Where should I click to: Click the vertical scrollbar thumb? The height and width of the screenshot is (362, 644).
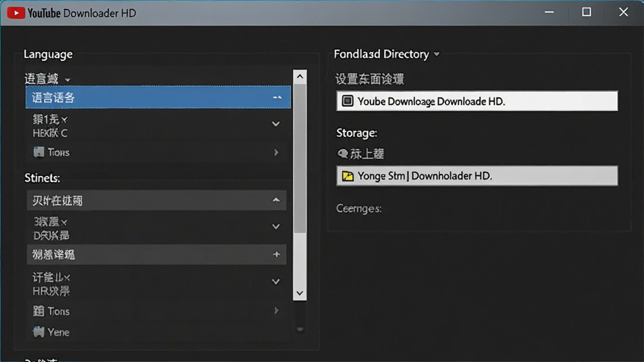point(300,159)
